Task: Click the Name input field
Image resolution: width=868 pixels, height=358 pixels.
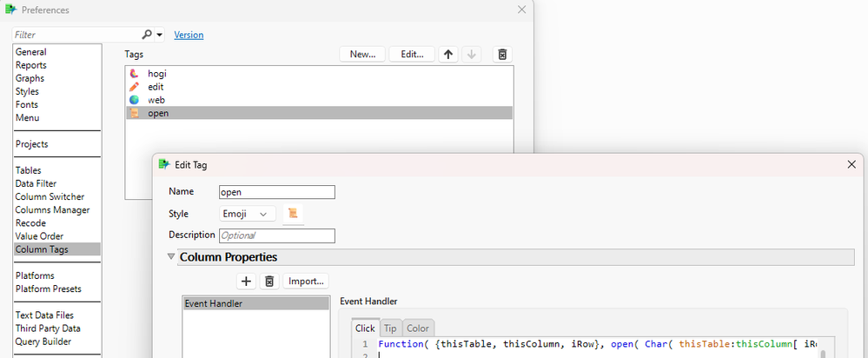Action: (x=277, y=192)
